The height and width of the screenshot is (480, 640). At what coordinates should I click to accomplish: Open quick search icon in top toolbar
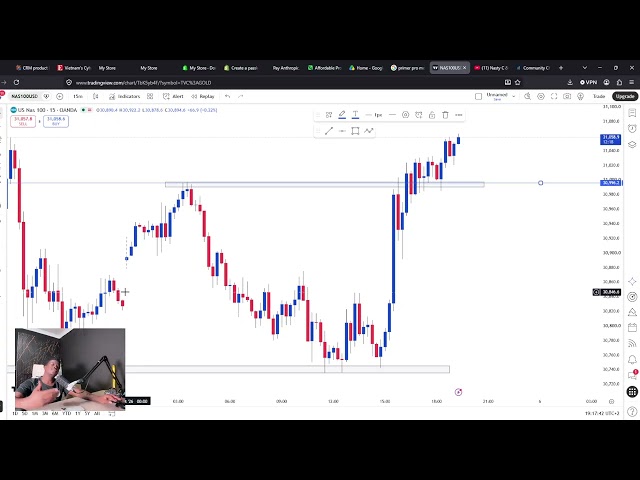[527, 96]
